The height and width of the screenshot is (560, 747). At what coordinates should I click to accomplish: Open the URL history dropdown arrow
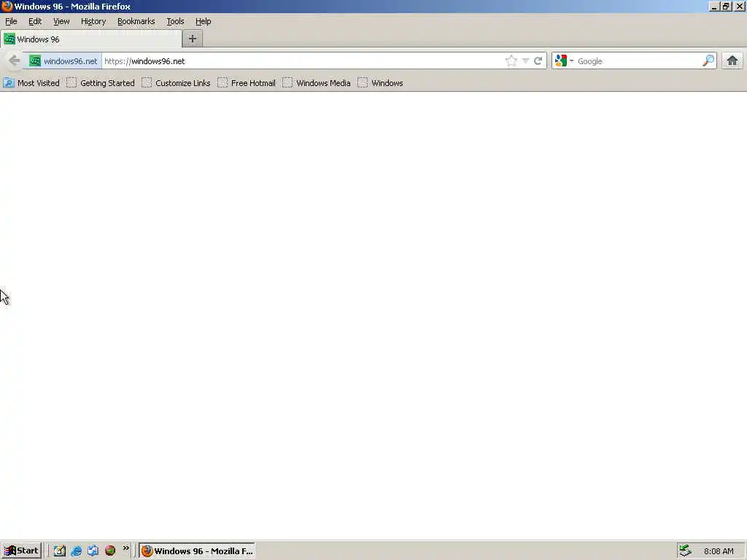pos(525,61)
